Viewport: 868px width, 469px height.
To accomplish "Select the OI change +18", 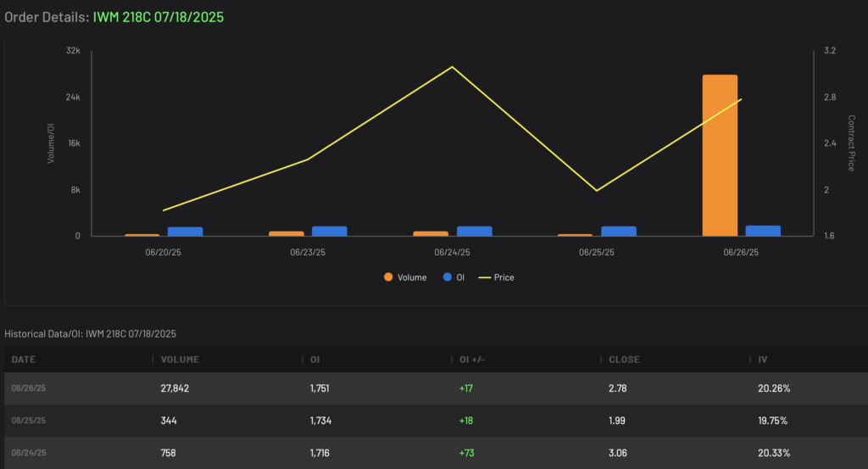I will [466, 421].
